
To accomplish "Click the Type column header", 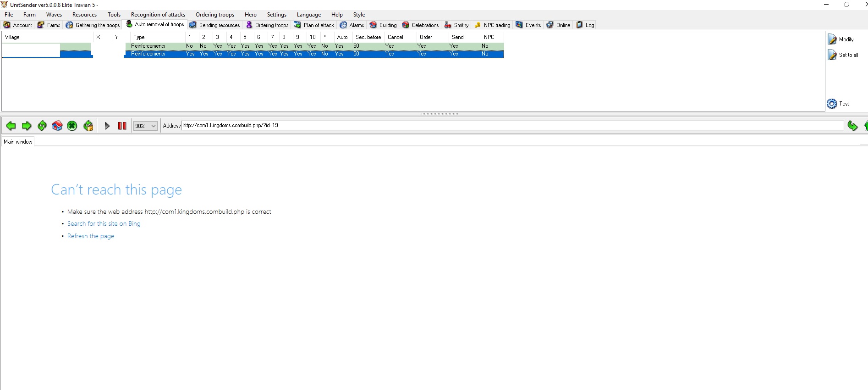I will point(158,37).
